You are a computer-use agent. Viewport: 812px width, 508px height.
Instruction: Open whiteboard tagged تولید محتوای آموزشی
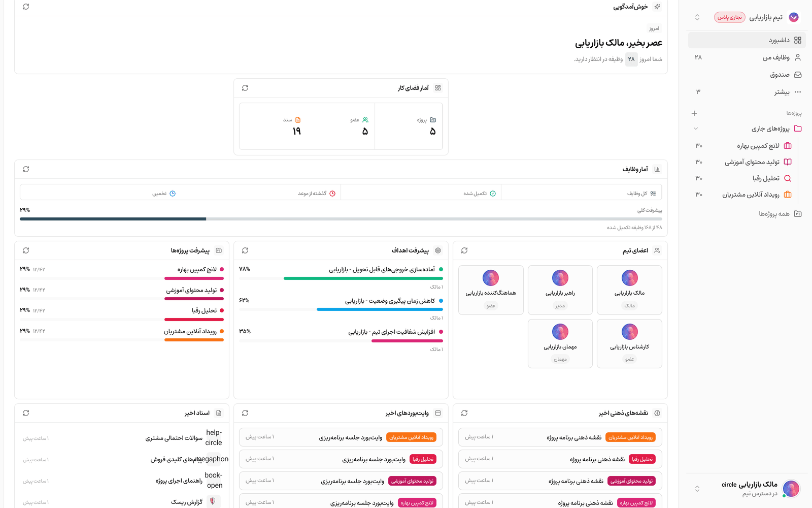(341, 481)
